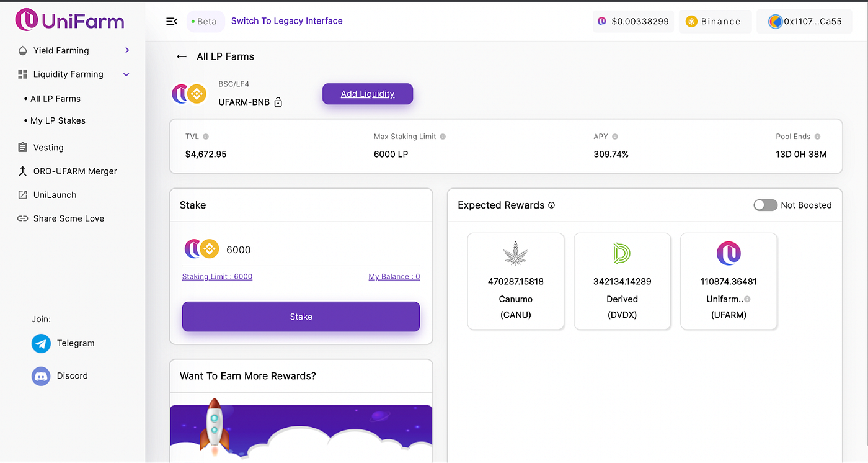Image resolution: width=868 pixels, height=463 pixels.
Task: Click the info icon next to TVL
Action: tap(206, 137)
